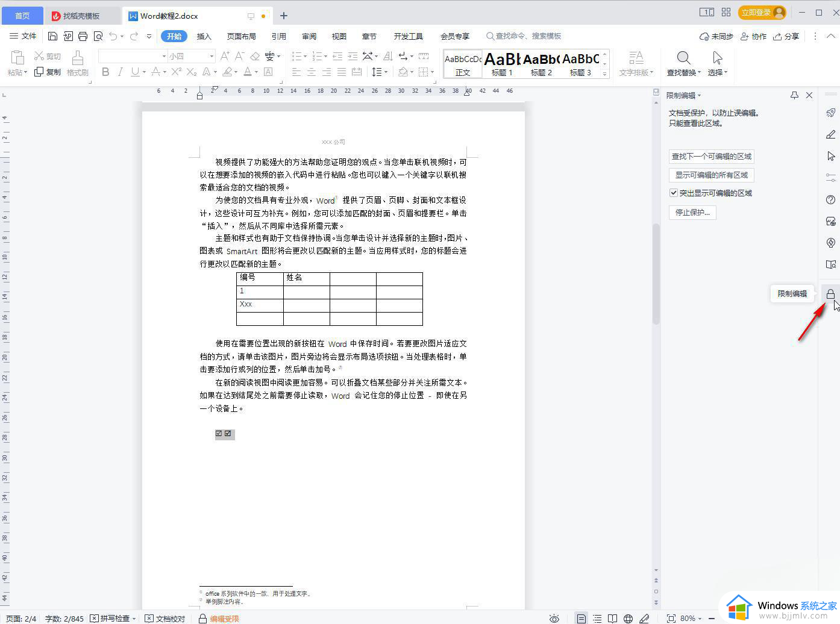Viewport: 840px width, 624px height.
Task: Click the Restrict Editing lock icon in sidebar
Action: click(830, 293)
